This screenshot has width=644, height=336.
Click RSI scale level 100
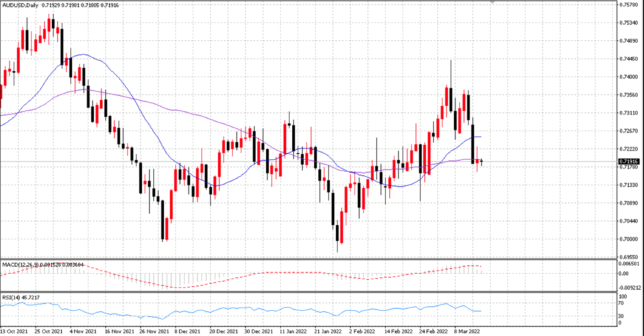pos(623,297)
